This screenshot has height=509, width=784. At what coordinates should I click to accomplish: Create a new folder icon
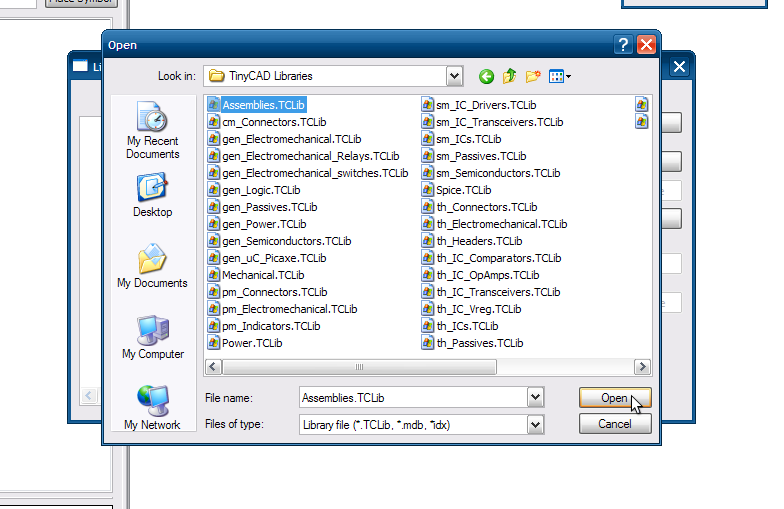[533, 76]
